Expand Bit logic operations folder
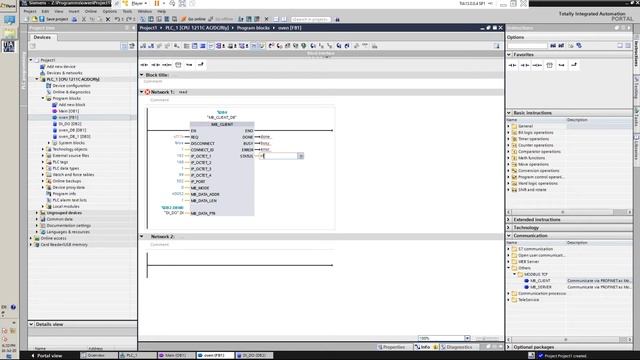 tap(509, 132)
